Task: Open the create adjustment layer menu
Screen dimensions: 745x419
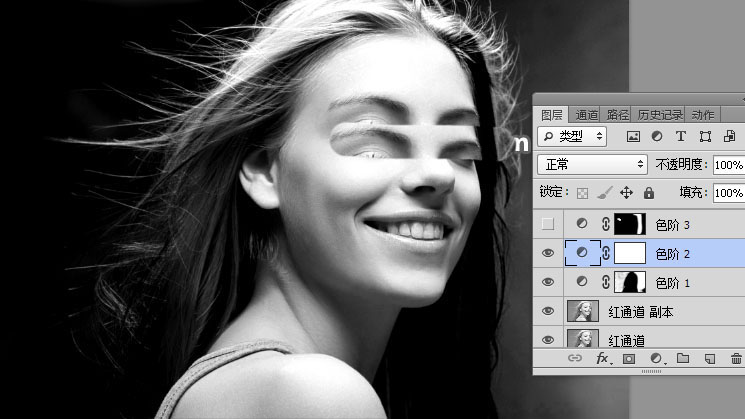Action: [657, 358]
